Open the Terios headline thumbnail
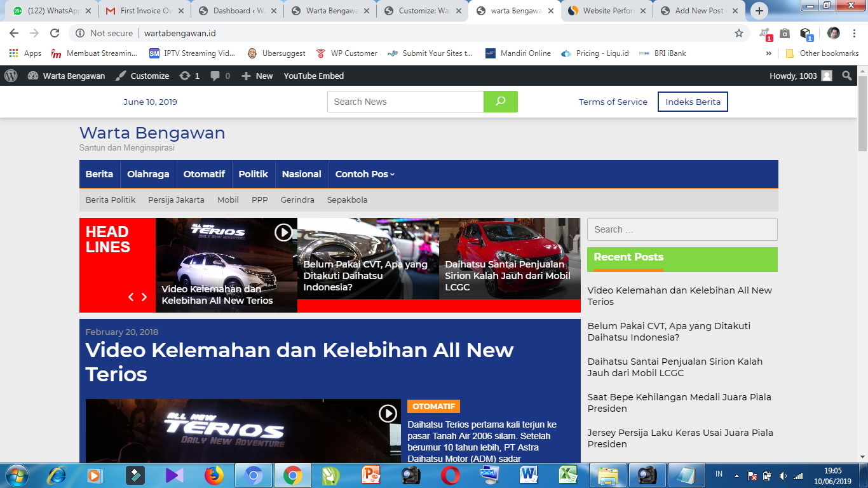Image resolution: width=868 pixels, height=488 pixels. pyautogui.click(x=226, y=265)
